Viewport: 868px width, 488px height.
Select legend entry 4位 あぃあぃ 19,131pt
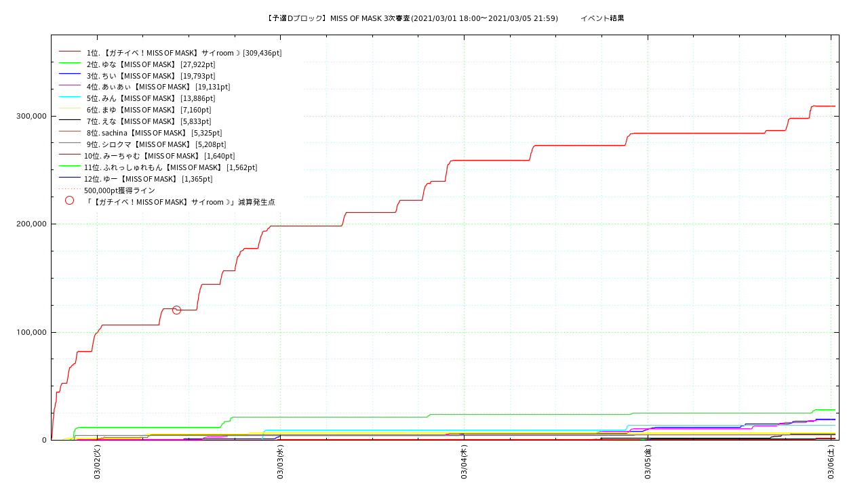pyautogui.click(x=158, y=87)
